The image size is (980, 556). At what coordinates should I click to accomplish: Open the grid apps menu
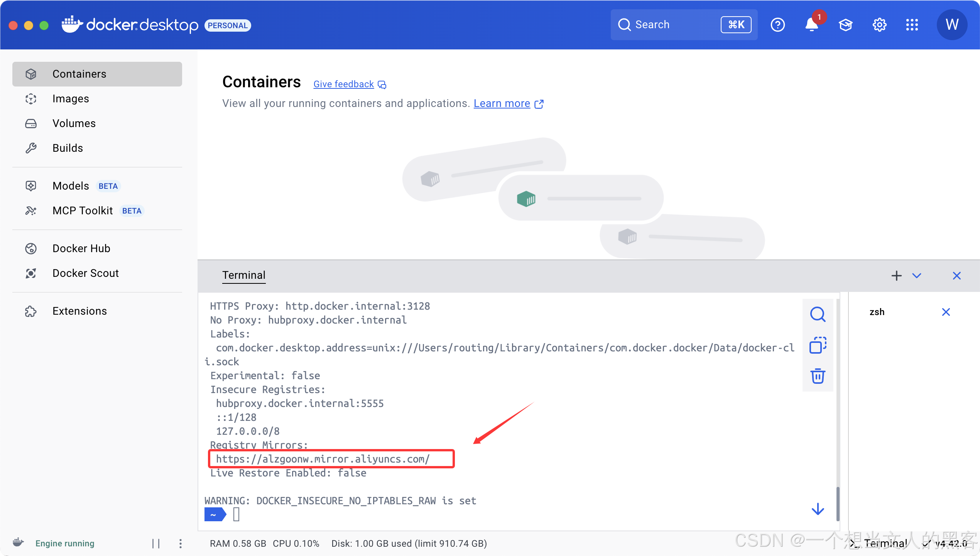point(912,24)
